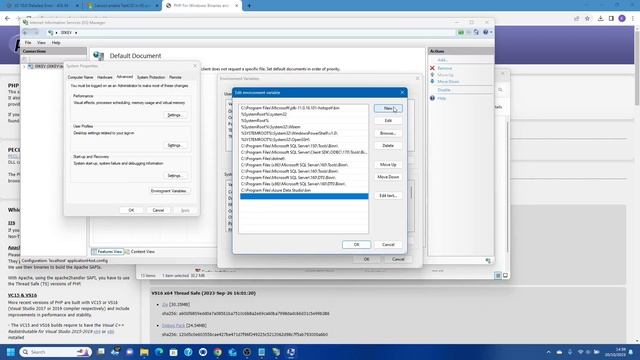The height and width of the screenshot is (360, 640).
Task: Click Cancel in System Properties window
Action: 158,210
